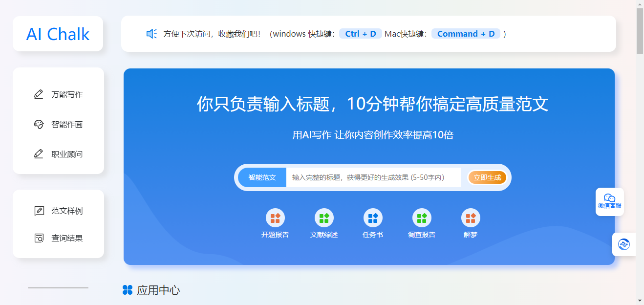Focus the title input field
Viewport: 644px width, 305px height.
coord(374,177)
